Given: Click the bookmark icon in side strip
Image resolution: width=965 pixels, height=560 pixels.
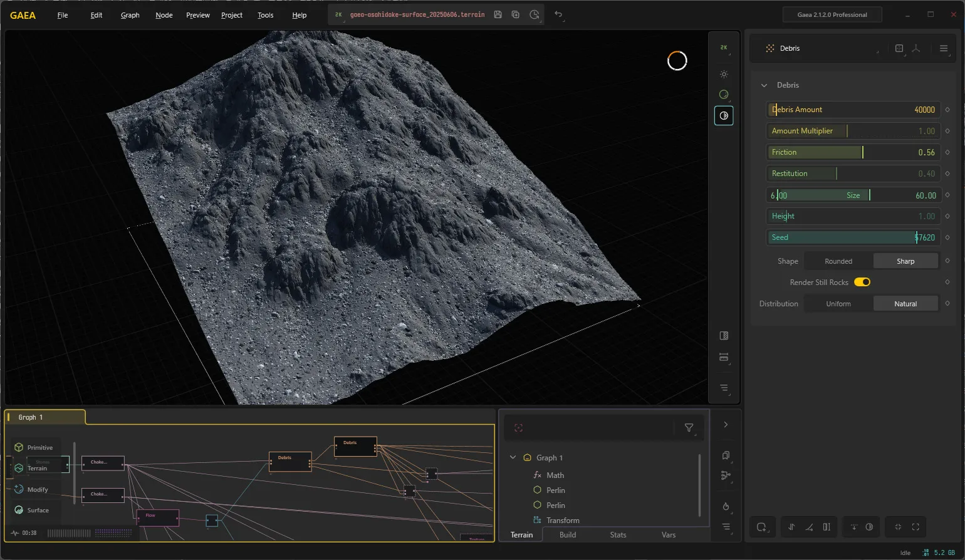Looking at the screenshot, I should pyautogui.click(x=726, y=455).
